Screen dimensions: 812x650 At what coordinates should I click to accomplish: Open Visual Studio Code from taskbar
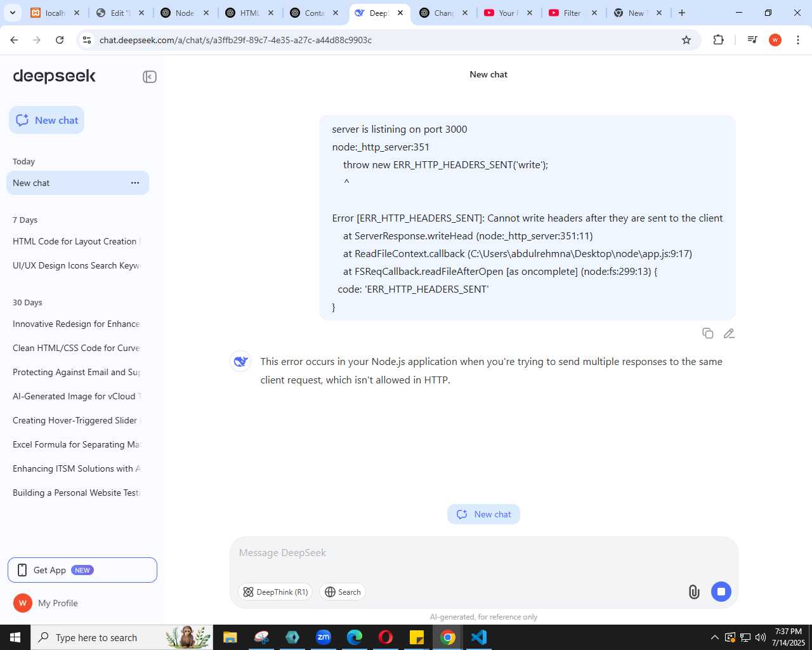point(479,637)
